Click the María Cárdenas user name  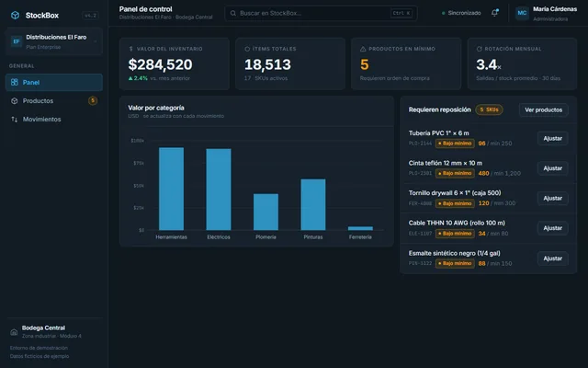click(555, 9)
